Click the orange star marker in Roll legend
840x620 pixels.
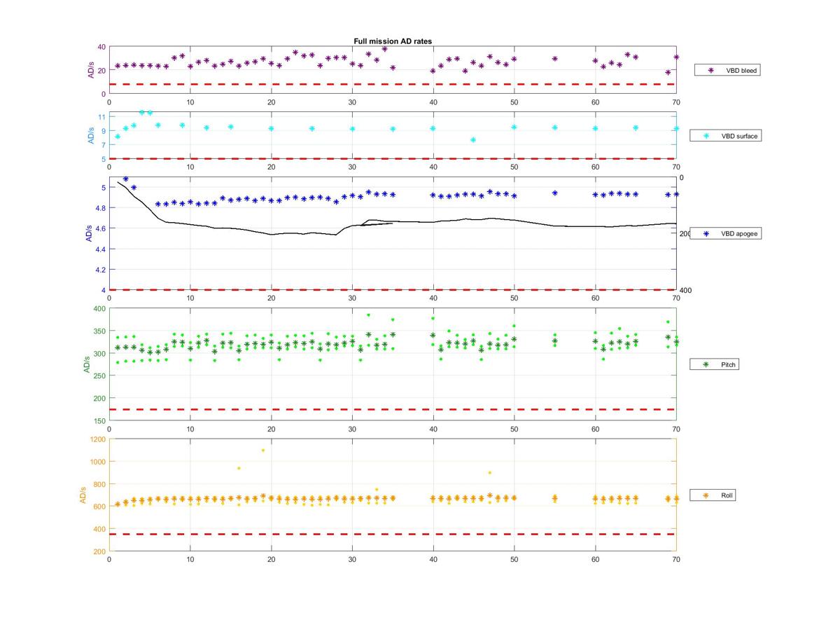706,495
